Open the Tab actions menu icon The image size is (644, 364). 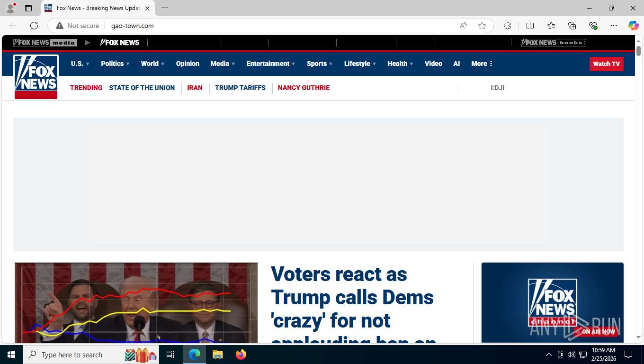28,8
